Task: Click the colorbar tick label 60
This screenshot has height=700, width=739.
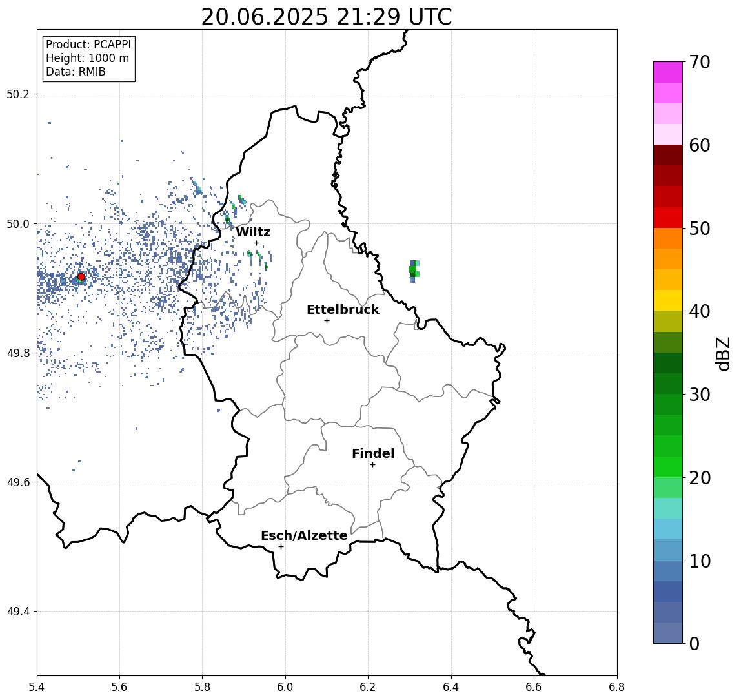Action: coord(700,146)
